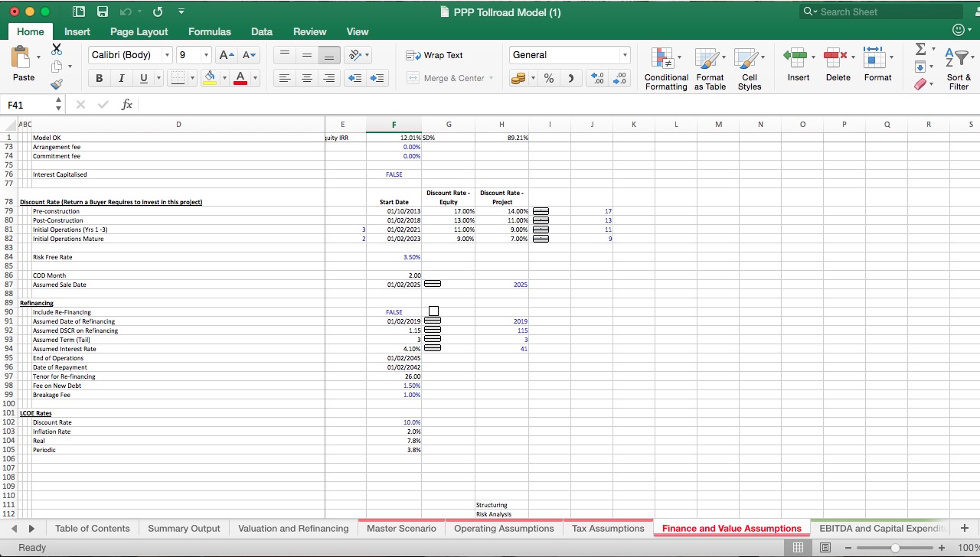
Task: Click the Undo arrow in the title bar
Action: pos(127,12)
